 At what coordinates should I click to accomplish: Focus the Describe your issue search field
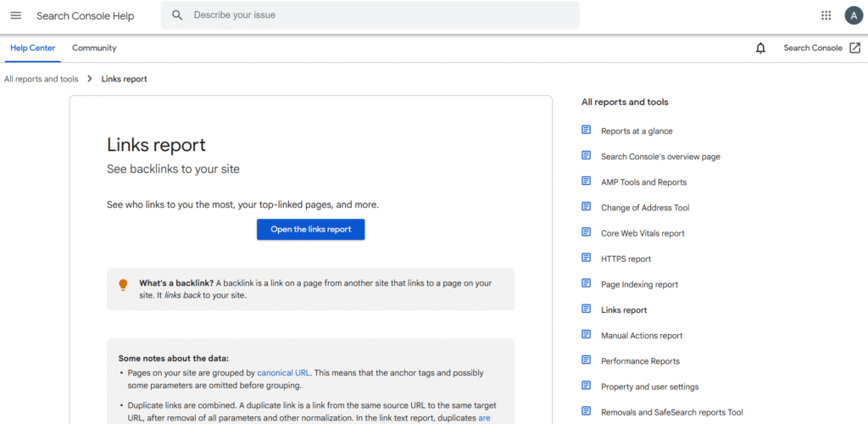[370, 15]
